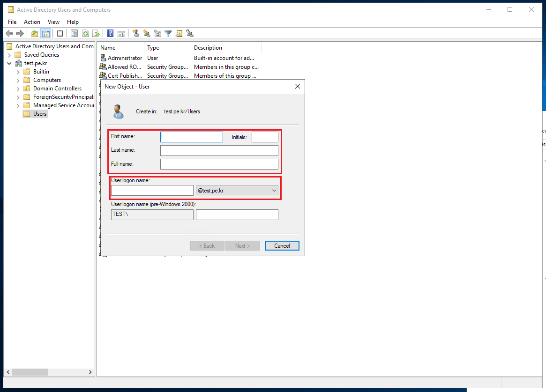Toggle Show/Hide Action Pane toolbar icon
The height and width of the screenshot is (392, 546).
[121, 33]
